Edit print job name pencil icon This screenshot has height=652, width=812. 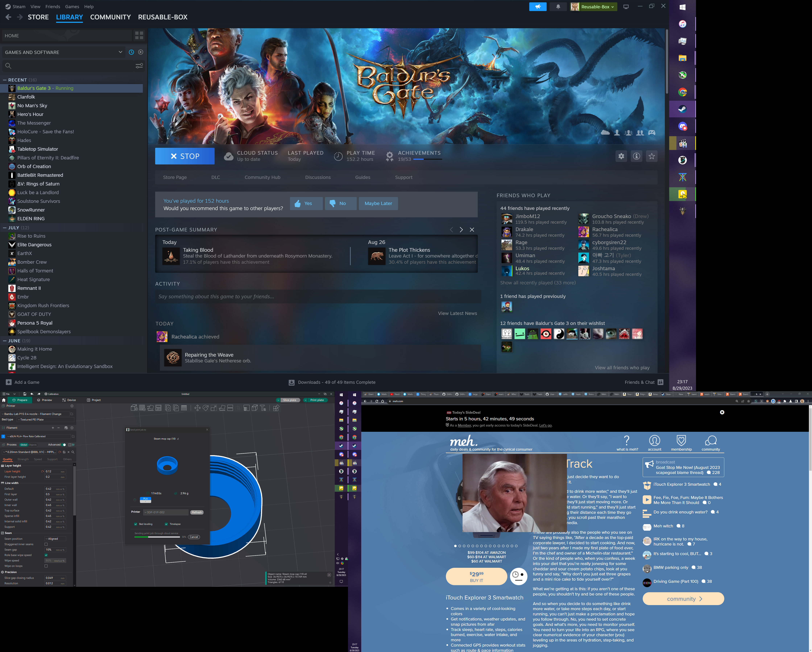click(x=178, y=439)
